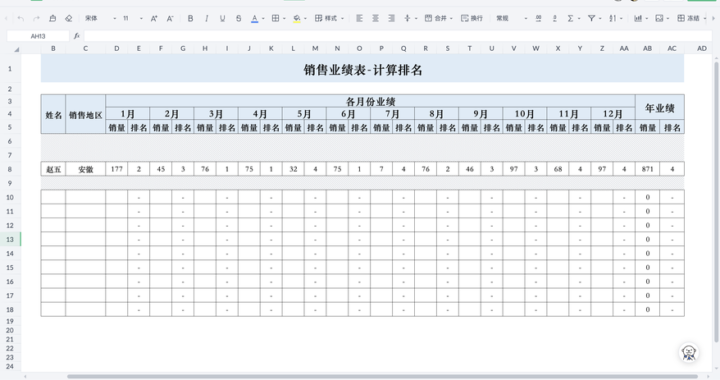Viewport: 720px width, 380px height.
Task: Toggle italic formatting
Action: pyautogui.click(x=206, y=18)
